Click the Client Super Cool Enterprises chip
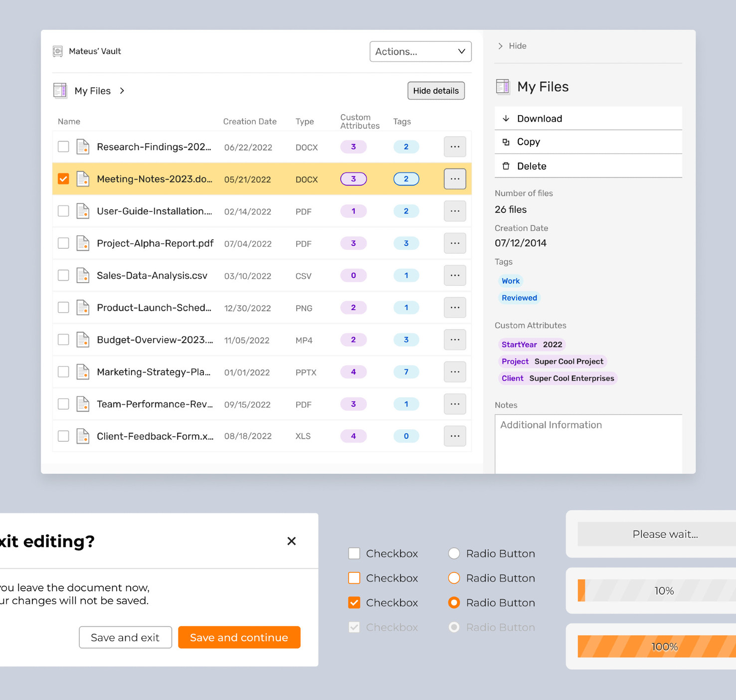The image size is (736, 700). (558, 378)
